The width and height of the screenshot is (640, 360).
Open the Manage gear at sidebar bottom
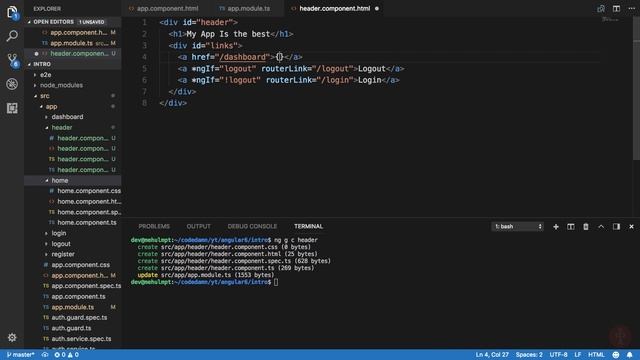[12, 338]
